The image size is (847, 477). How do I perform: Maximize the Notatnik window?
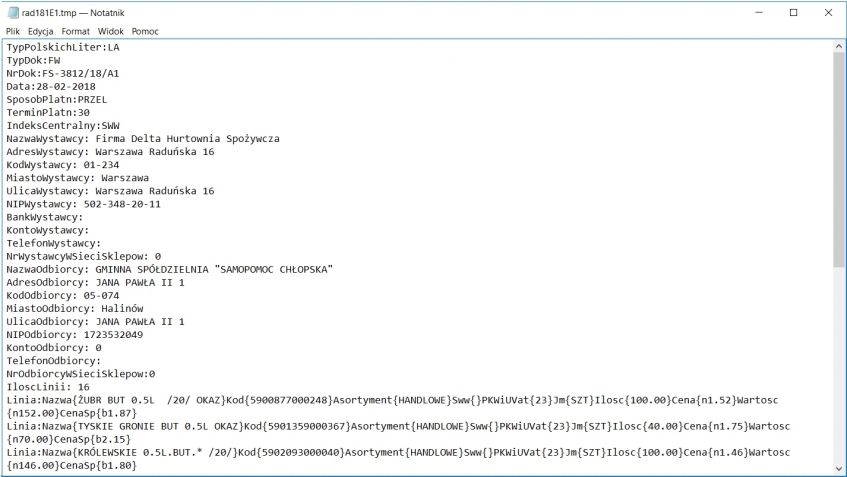(x=794, y=12)
